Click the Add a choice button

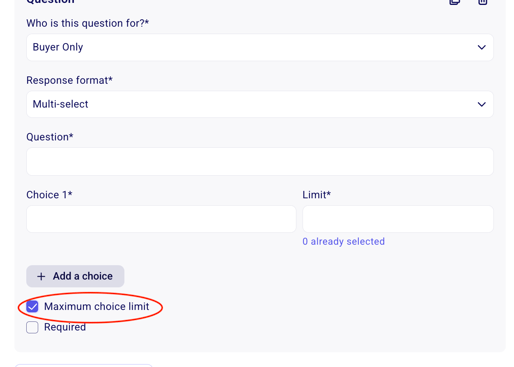[x=75, y=276]
